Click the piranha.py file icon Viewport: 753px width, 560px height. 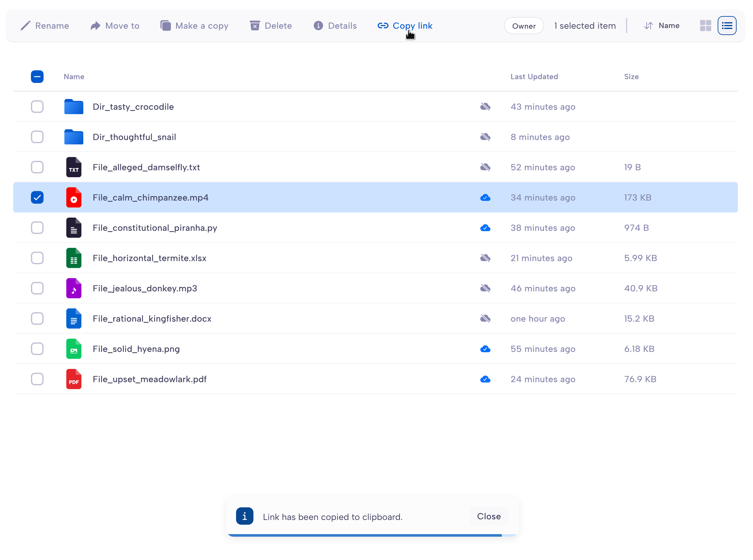pyautogui.click(x=74, y=228)
